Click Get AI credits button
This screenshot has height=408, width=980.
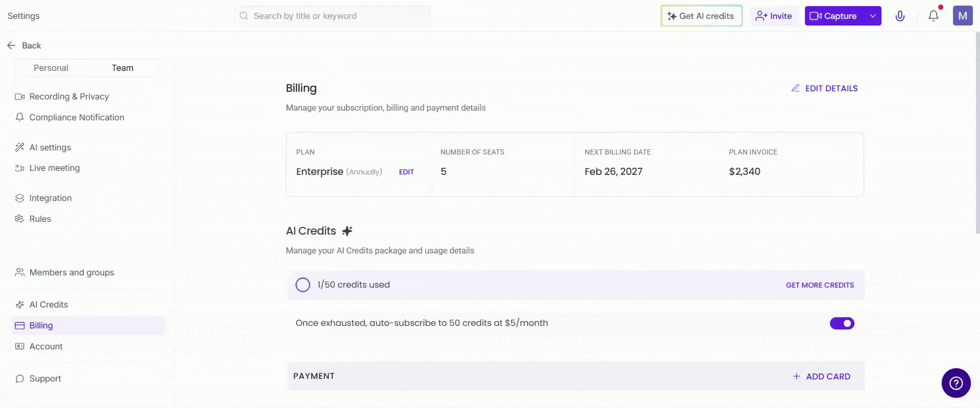tap(701, 16)
